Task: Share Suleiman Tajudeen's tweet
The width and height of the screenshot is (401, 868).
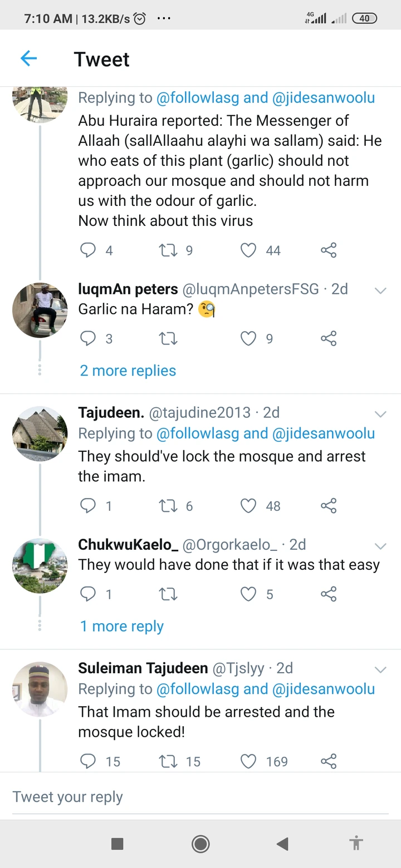Action: (x=329, y=761)
